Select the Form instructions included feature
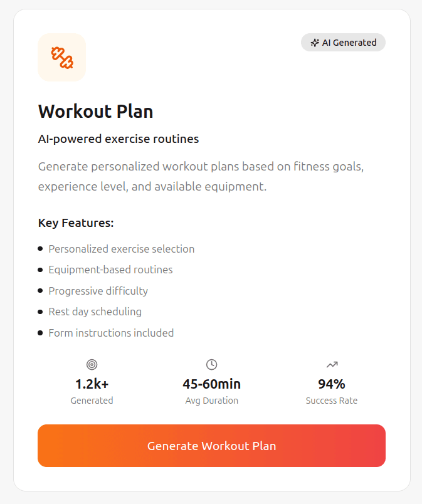 (x=111, y=333)
